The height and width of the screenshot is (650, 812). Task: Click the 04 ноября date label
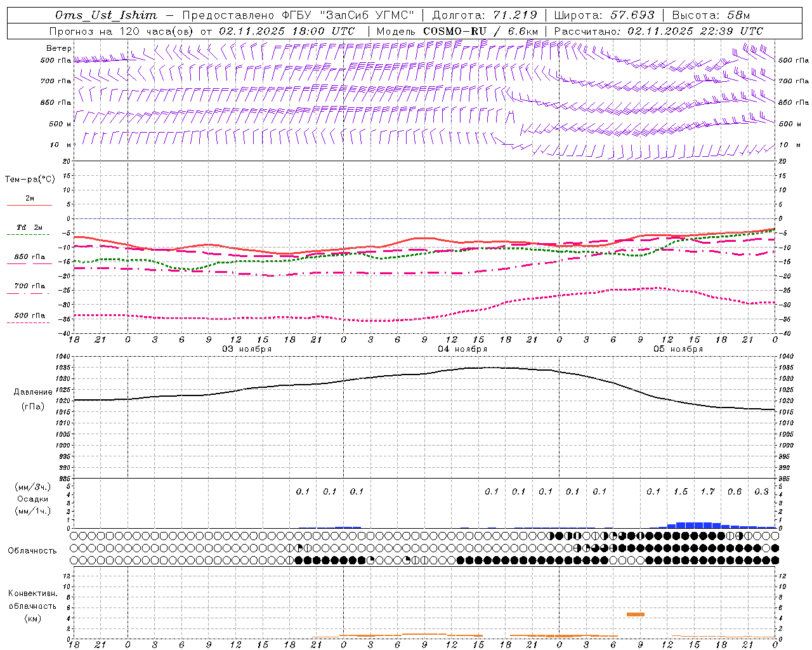pyautogui.click(x=462, y=349)
